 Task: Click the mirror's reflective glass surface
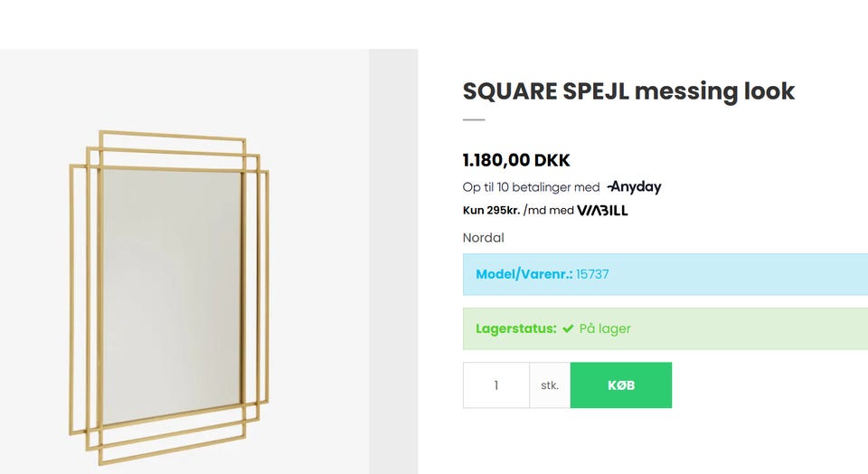coord(172,289)
